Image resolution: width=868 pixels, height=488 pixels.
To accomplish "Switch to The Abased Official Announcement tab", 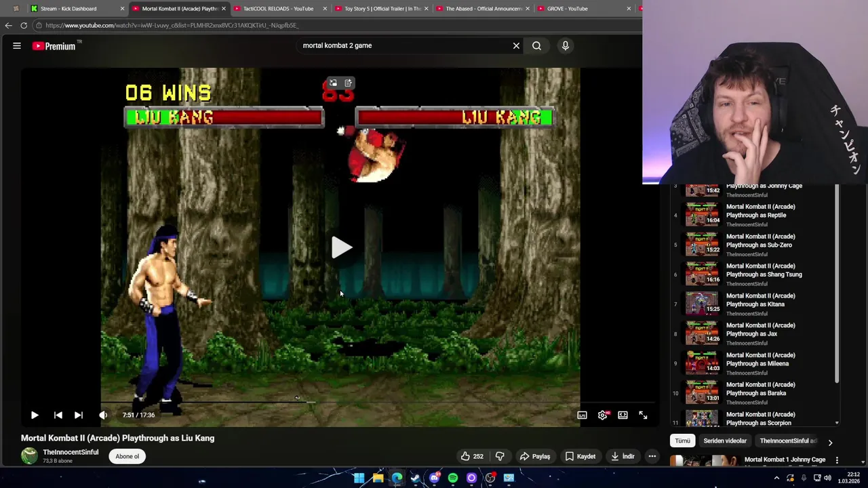I will [x=483, y=9].
